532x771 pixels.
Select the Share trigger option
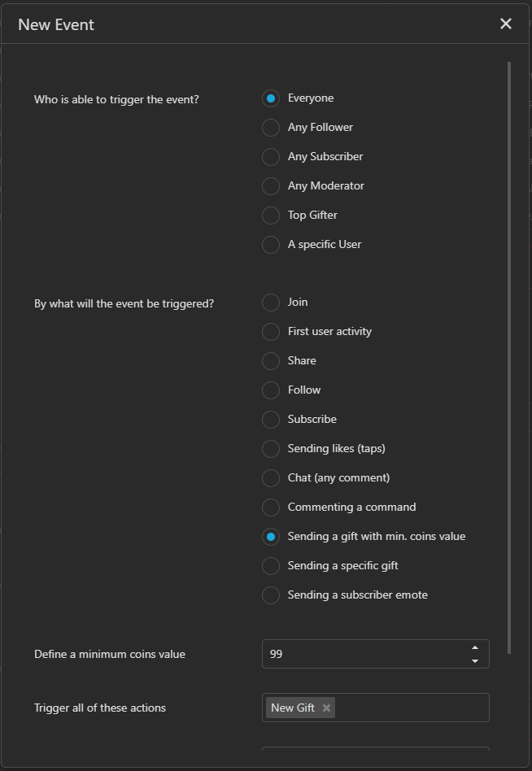pyautogui.click(x=271, y=361)
